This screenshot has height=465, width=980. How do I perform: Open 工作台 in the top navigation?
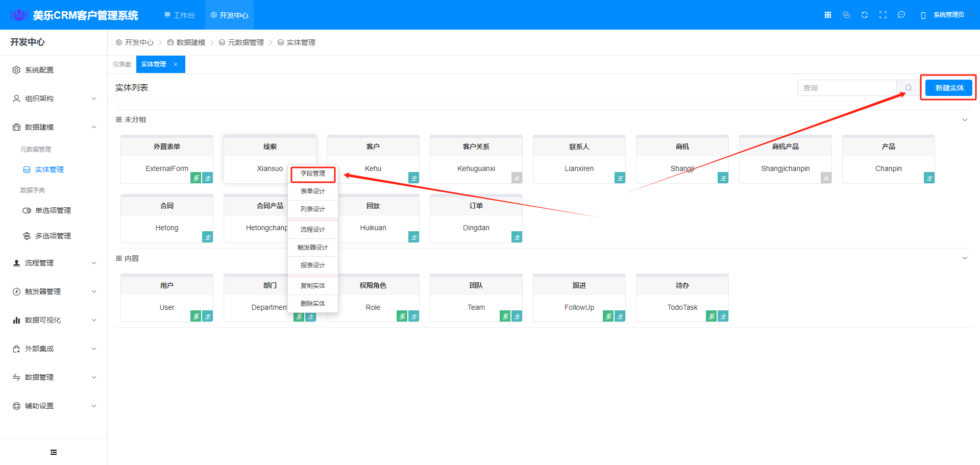pos(180,15)
